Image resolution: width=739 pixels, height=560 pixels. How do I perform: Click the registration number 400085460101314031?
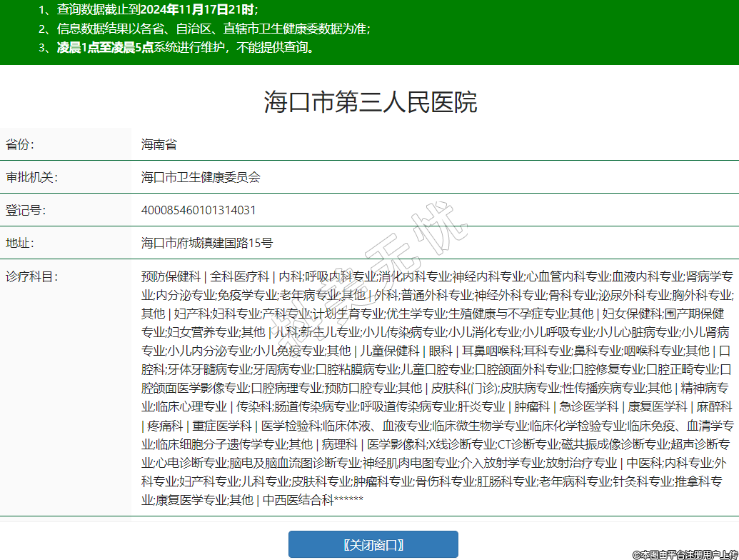tap(198, 210)
